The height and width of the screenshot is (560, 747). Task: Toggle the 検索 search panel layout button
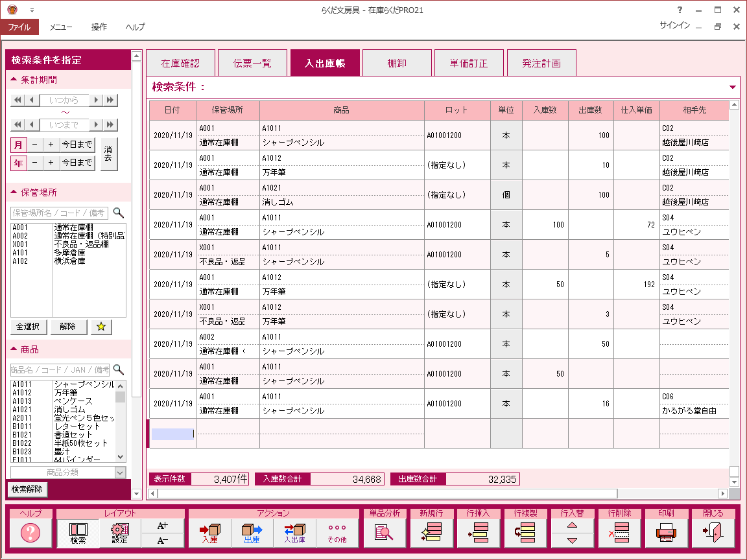pos(78,533)
